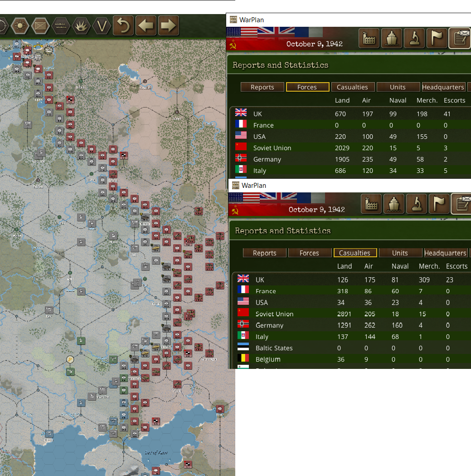Go to next unit with right arrow
Screen dimensions: 471x476
tap(168, 25)
